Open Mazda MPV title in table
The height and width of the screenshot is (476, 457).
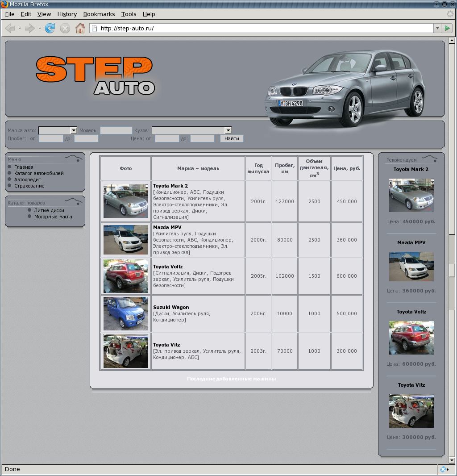(x=167, y=227)
